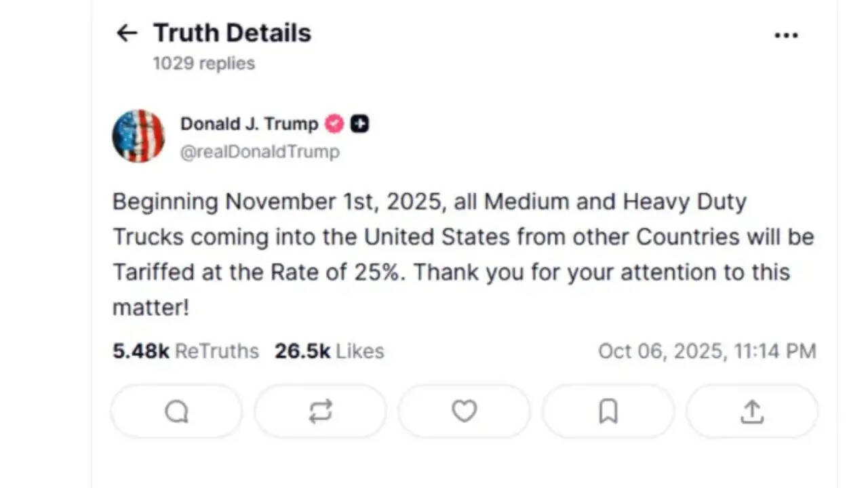868x488 pixels.
Task: Click the word 'matter!' ending the post
Action: (x=151, y=308)
